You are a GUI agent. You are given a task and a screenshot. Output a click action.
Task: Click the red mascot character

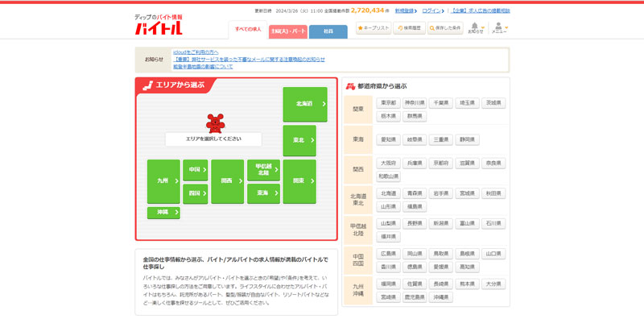pyautogui.click(x=215, y=123)
